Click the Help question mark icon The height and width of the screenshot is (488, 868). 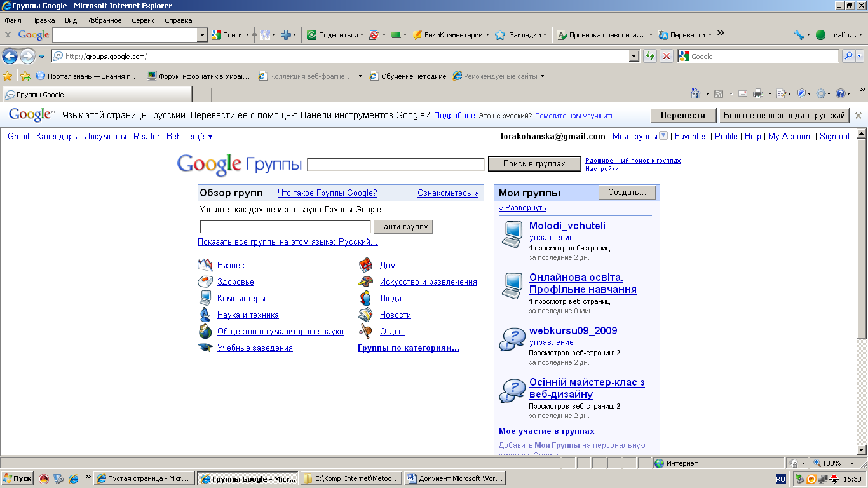tap(841, 93)
